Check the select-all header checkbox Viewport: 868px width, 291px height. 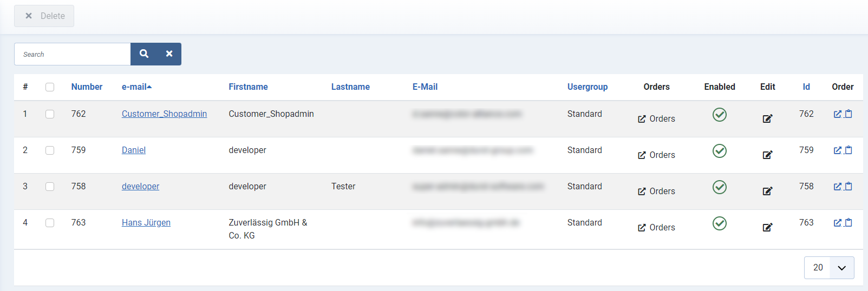pos(50,87)
